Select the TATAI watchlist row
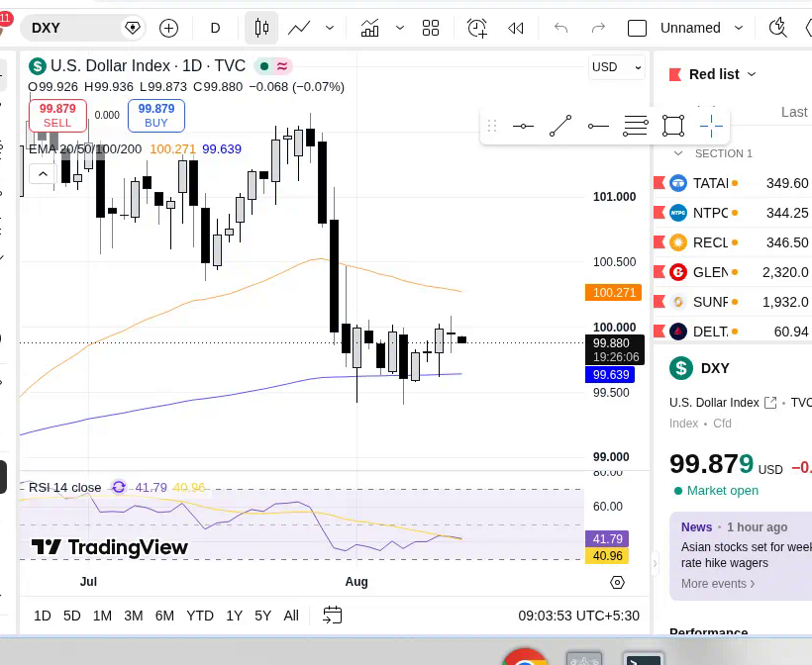 (x=733, y=183)
